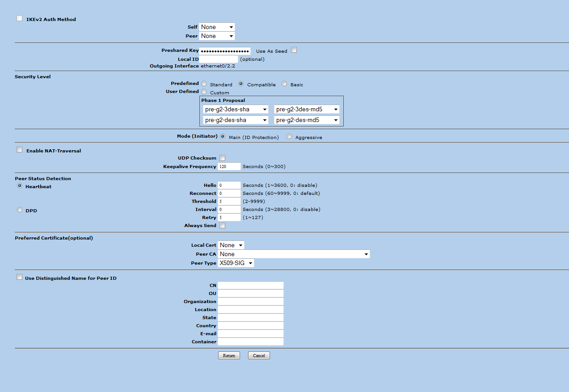Select DPD peer status detection

20,210
